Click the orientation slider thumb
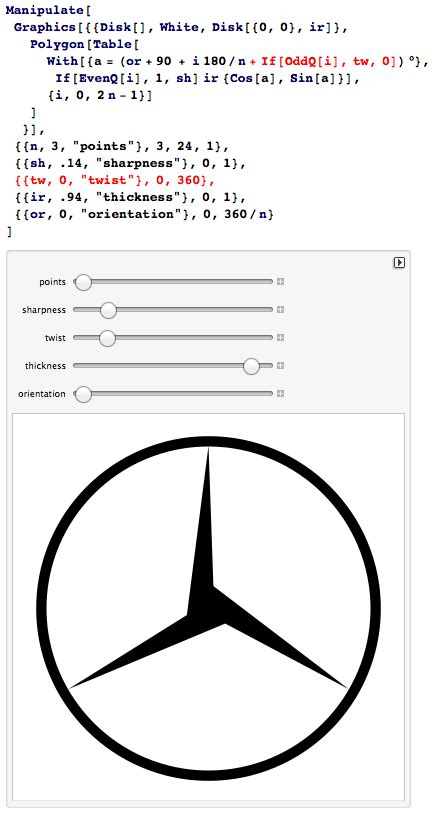 [x=83, y=394]
